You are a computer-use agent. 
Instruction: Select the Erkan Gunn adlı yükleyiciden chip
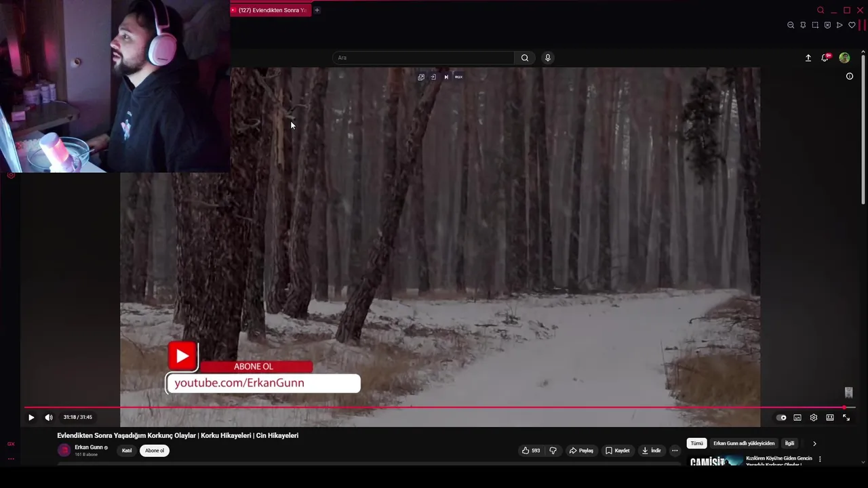point(744,443)
